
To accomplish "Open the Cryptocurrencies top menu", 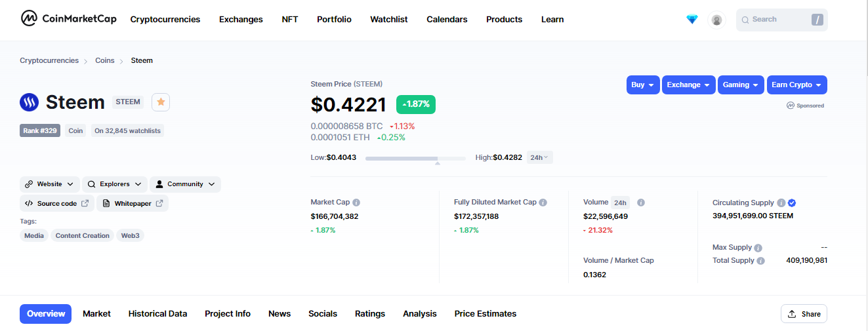I will pyautogui.click(x=165, y=20).
